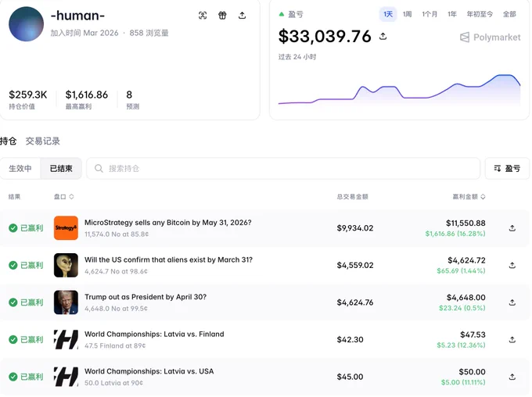The width and height of the screenshot is (532, 397).
Task: Click the $1,616.86 最高赢利 value
Action: [x=87, y=95]
